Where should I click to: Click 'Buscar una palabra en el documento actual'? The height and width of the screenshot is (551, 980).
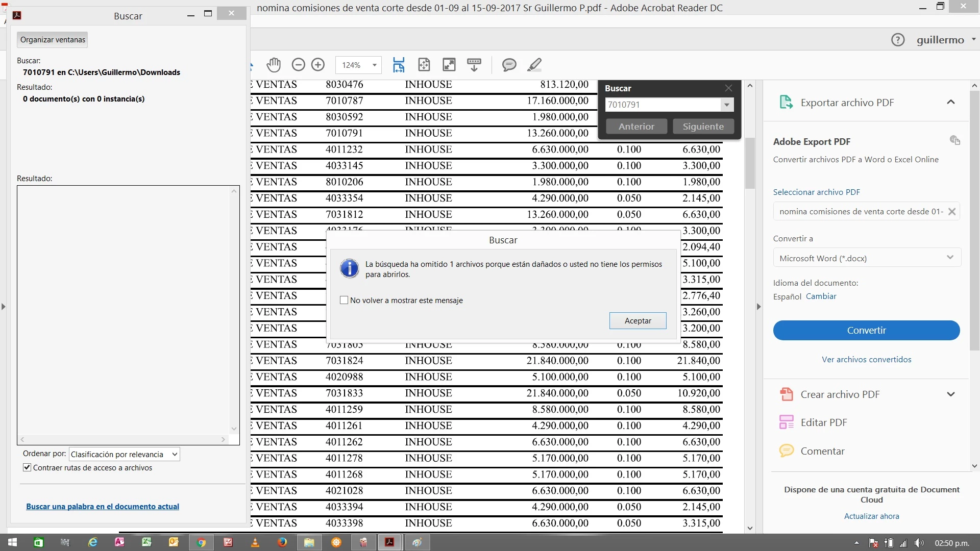pos(103,506)
